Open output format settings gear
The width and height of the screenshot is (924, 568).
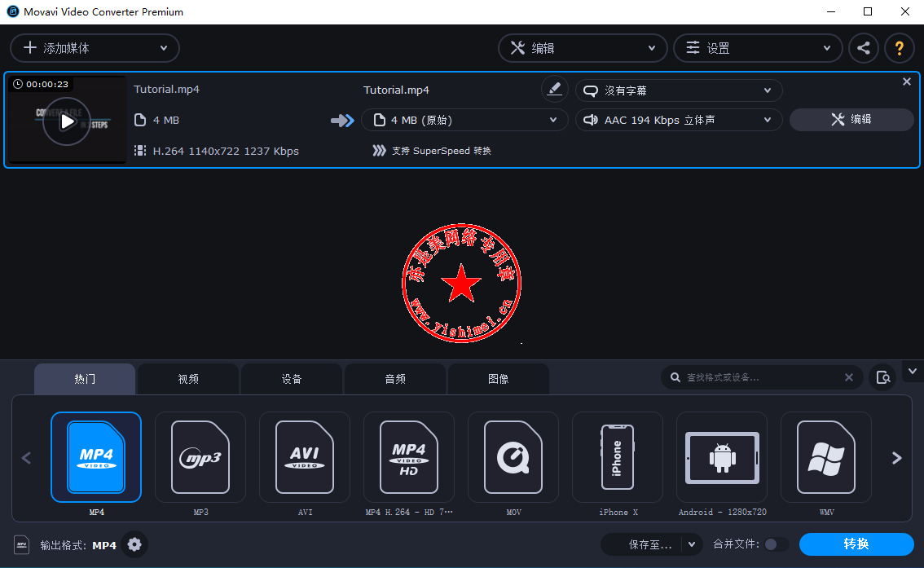pyautogui.click(x=134, y=544)
